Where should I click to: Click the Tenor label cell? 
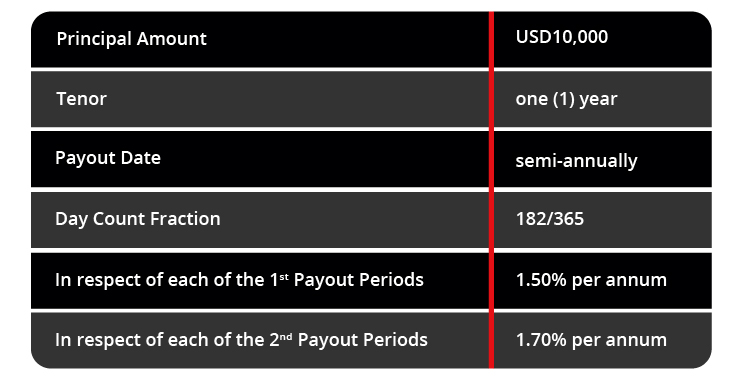coord(260,99)
